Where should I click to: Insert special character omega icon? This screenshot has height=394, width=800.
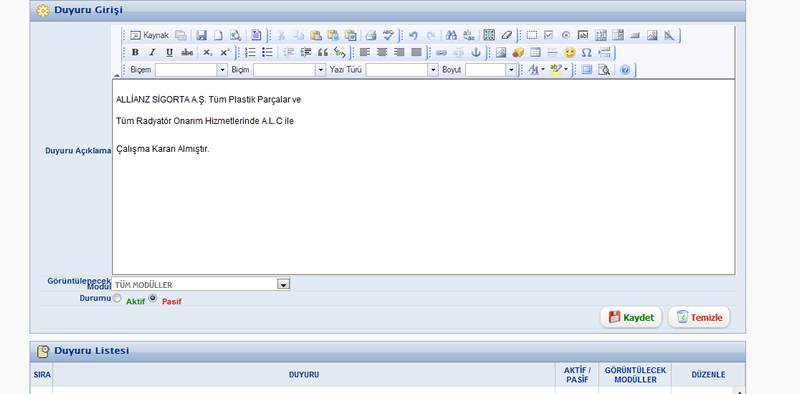pos(587,52)
